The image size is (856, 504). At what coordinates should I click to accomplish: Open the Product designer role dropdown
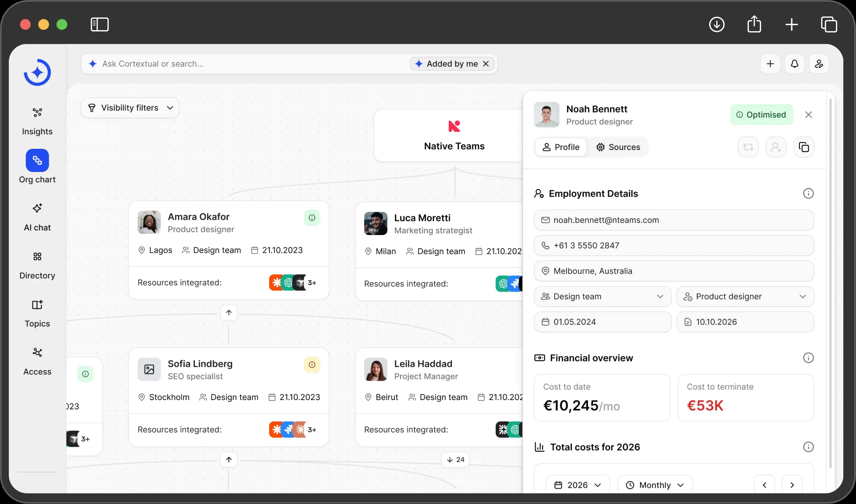[x=745, y=296]
